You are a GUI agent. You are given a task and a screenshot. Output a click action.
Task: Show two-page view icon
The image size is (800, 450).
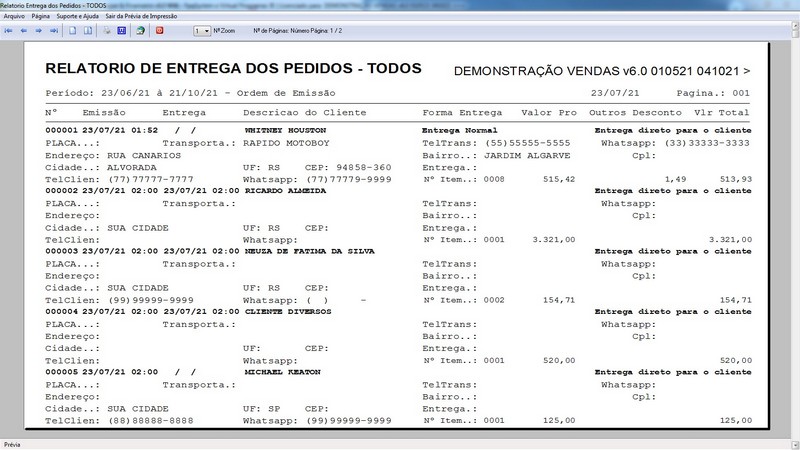(x=88, y=31)
